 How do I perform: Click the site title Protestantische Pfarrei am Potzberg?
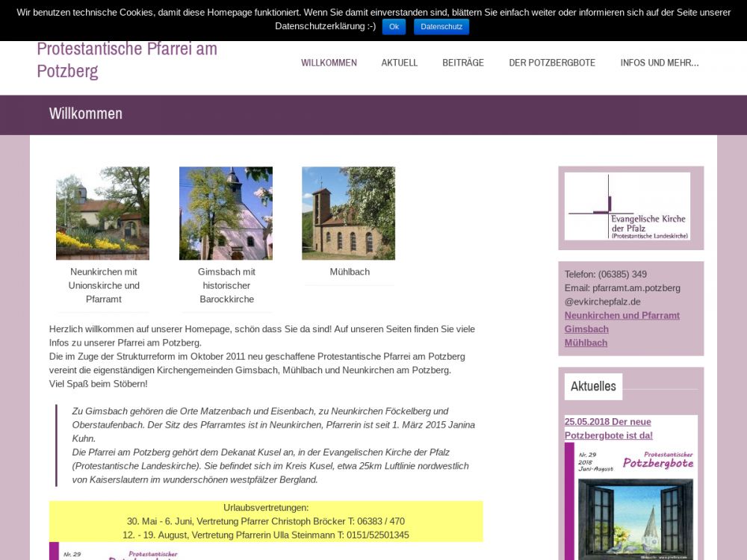(x=127, y=60)
